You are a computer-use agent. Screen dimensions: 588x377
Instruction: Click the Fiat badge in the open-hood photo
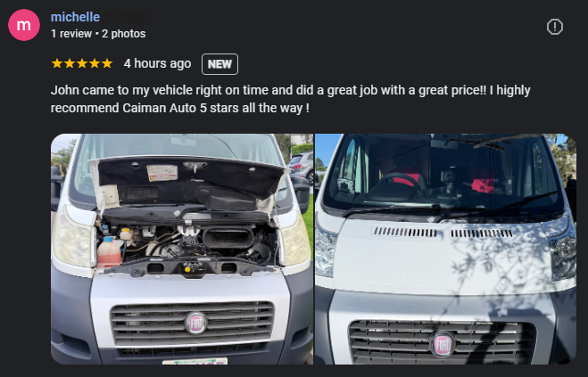pyautogui.click(x=195, y=323)
